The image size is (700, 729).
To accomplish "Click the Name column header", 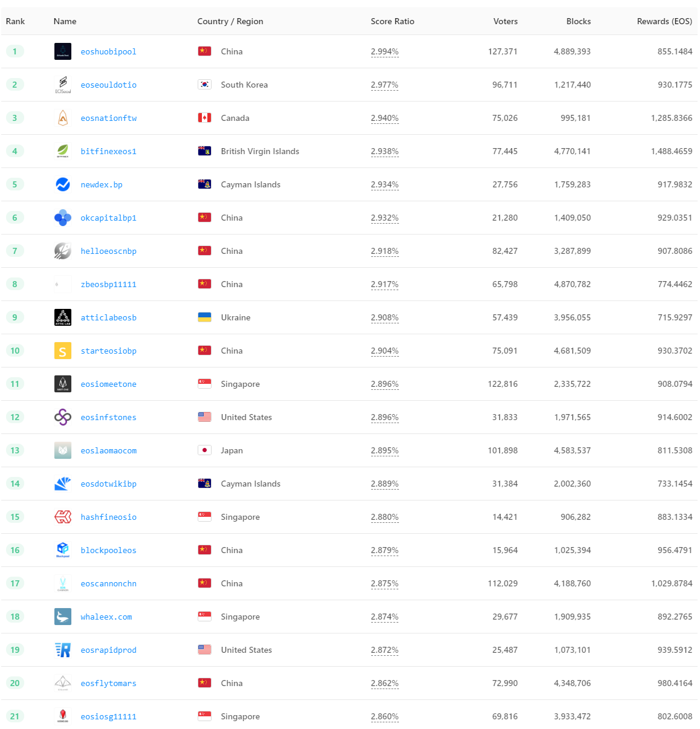I will (65, 21).
